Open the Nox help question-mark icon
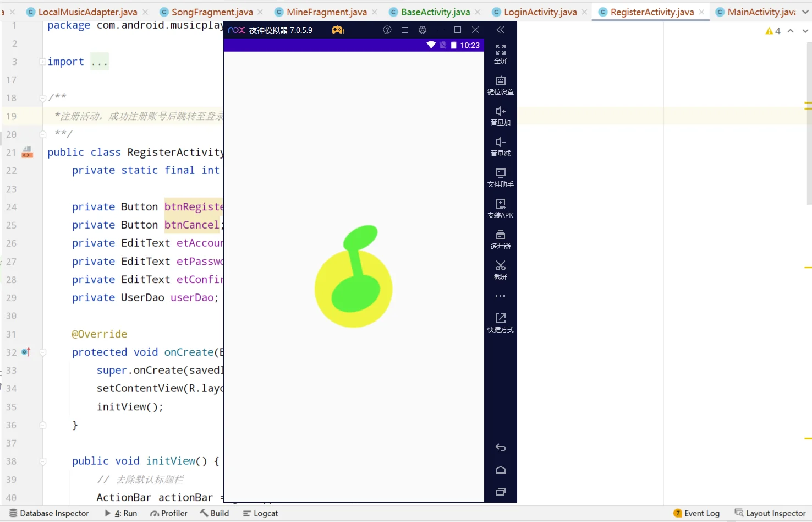This screenshot has height=522, width=812. pyautogui.click(x=387, y=30)
